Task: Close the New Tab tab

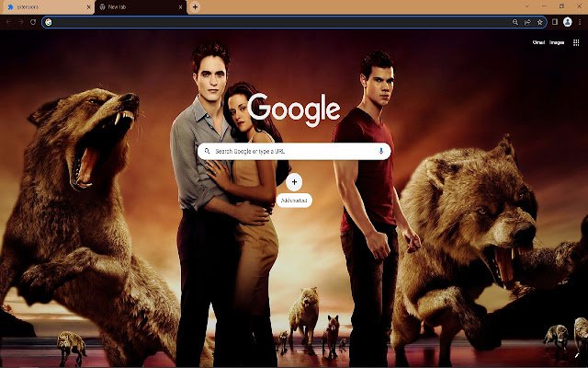Action: (181, 7)
